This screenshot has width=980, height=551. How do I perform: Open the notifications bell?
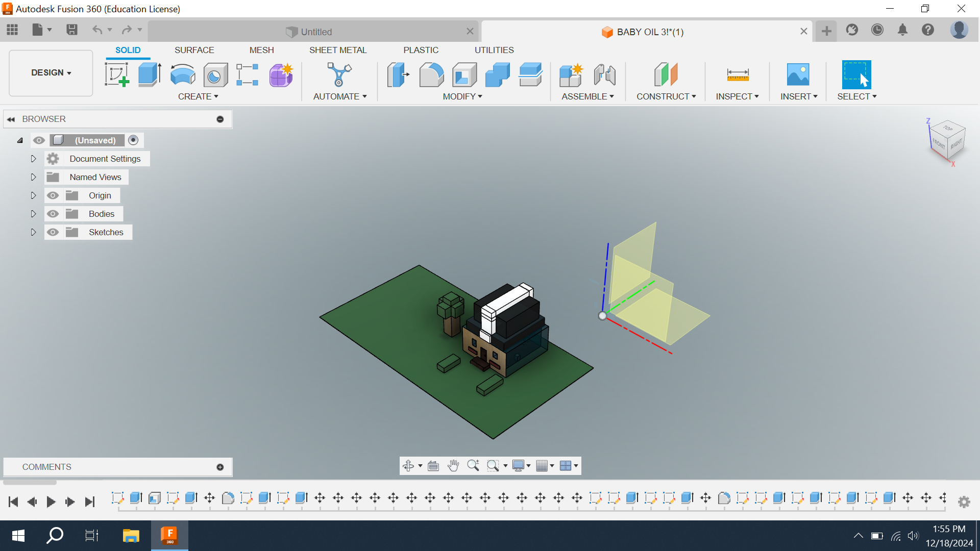pyautogui.click(x=902, y=30)
